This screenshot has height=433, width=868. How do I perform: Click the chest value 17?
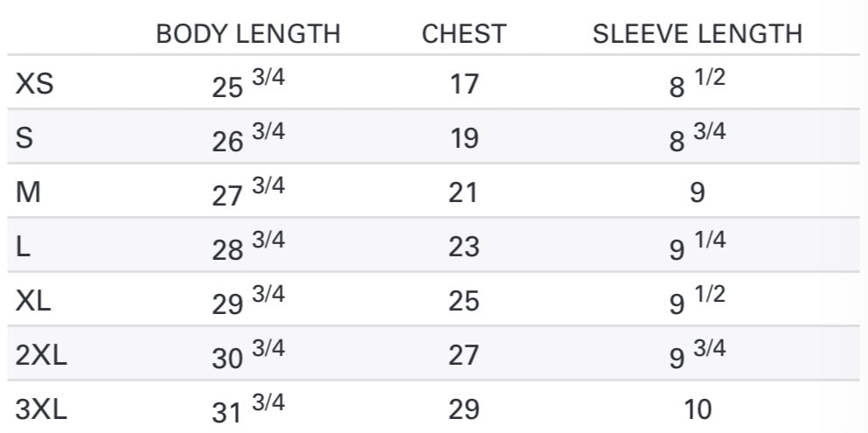(464, 85)
